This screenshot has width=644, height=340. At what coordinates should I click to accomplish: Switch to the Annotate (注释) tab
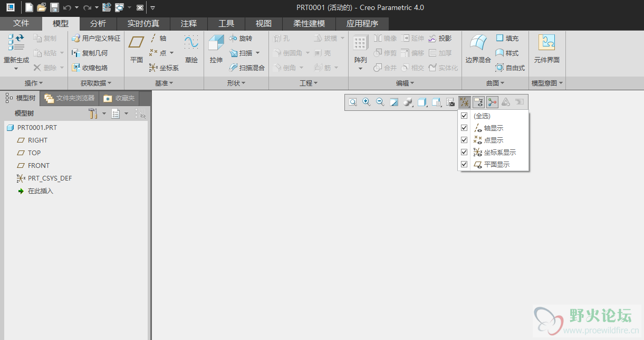[x=188, y=23]
